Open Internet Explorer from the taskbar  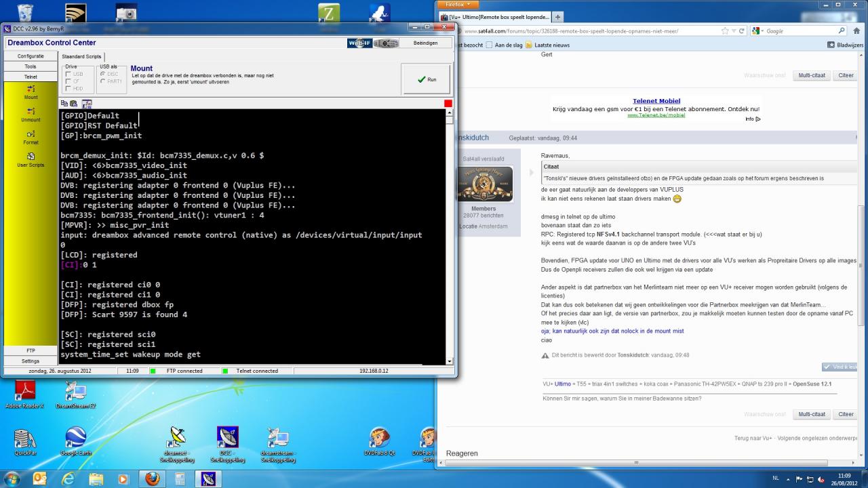68,479
